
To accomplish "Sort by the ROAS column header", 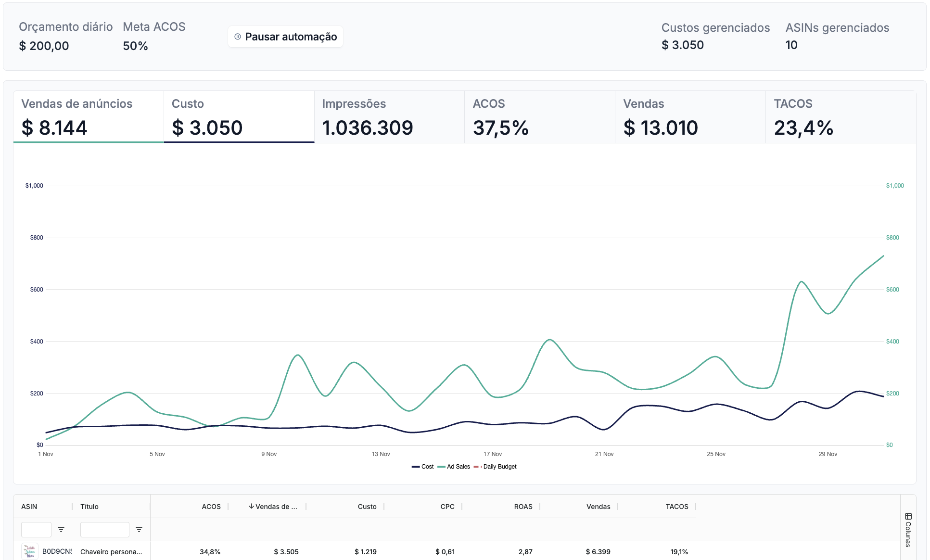I will tap(523, 507).
